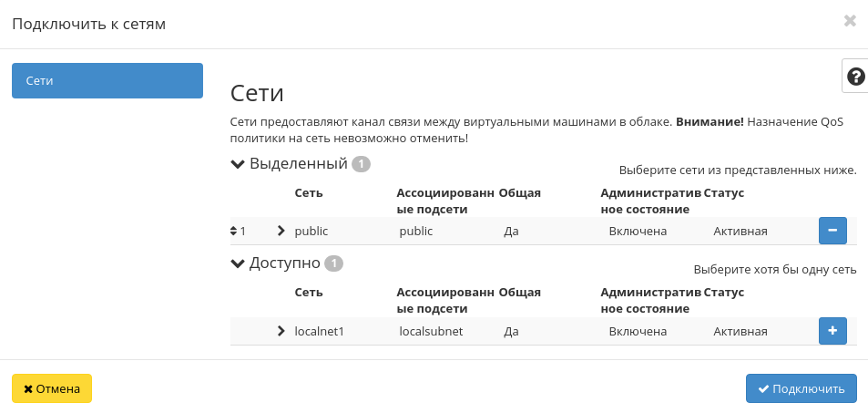Expand the localnet1 network row details
This screenshot has width=868, height=413.
tap(281, 331)
